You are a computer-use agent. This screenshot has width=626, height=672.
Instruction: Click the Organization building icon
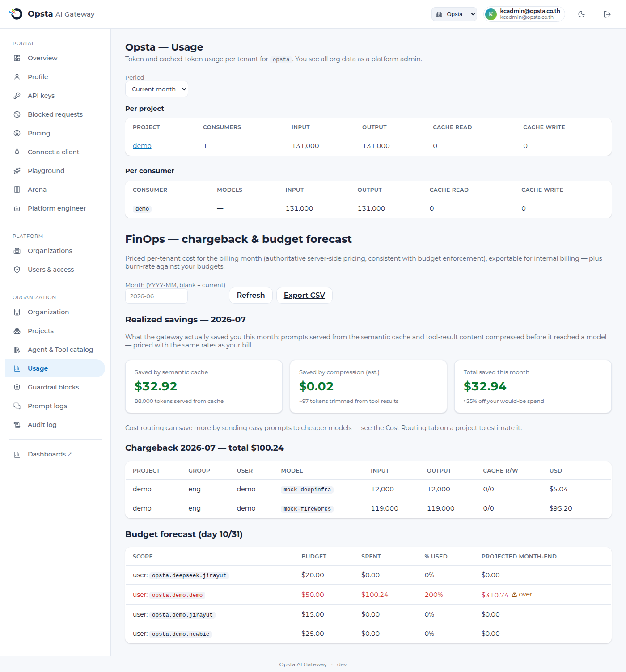pos(17,312)
